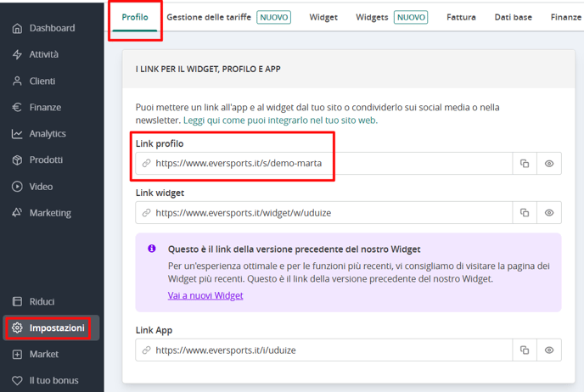The width and height of the screenshot is (584, 392).
Task: Select the Profilo tab
Action: 135,17
